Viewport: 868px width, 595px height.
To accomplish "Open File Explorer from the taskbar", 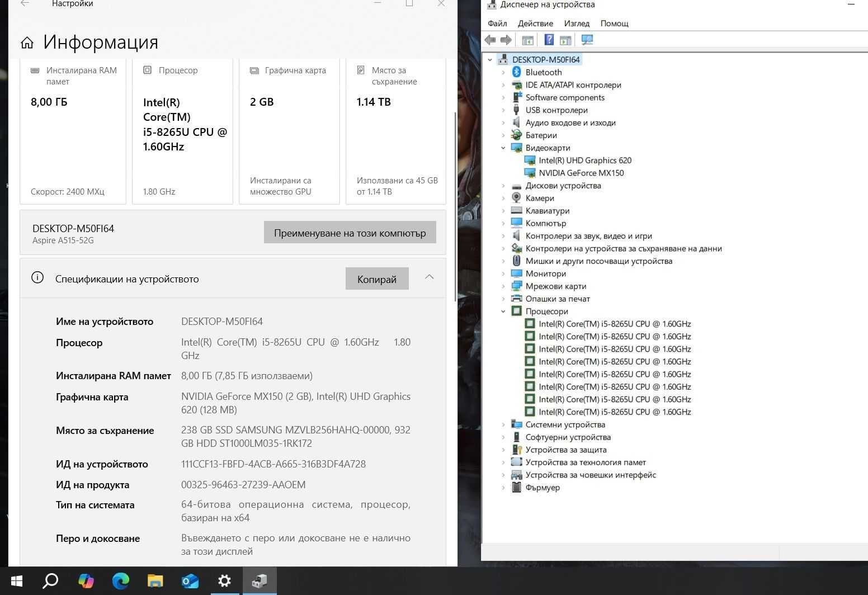I will point(155,581).
